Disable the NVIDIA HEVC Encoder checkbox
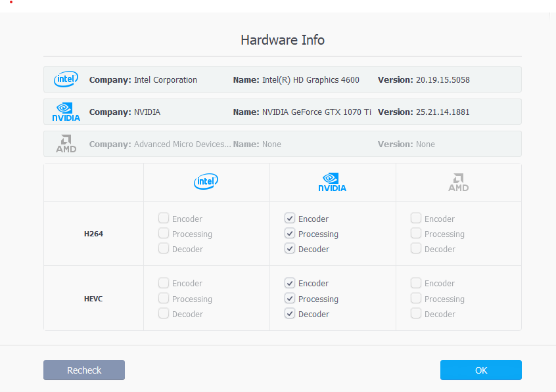The width and height of the screenshot is (556, 392). 290,283
